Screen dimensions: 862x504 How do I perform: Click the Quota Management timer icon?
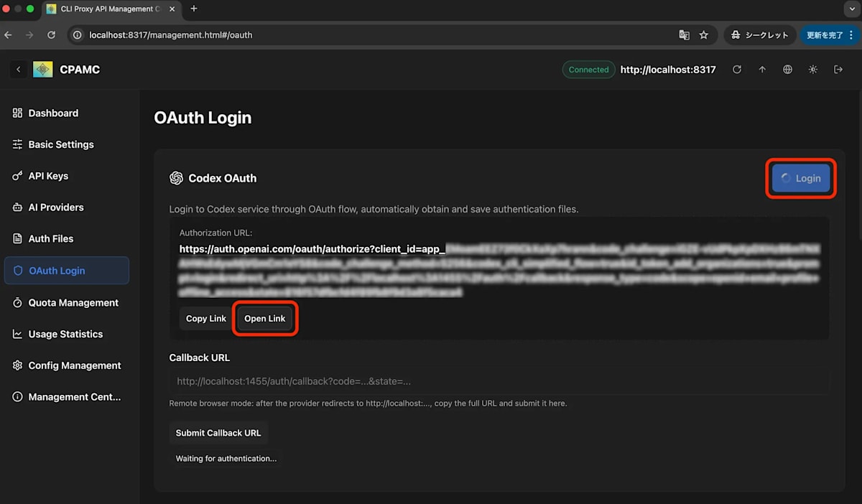18,302
